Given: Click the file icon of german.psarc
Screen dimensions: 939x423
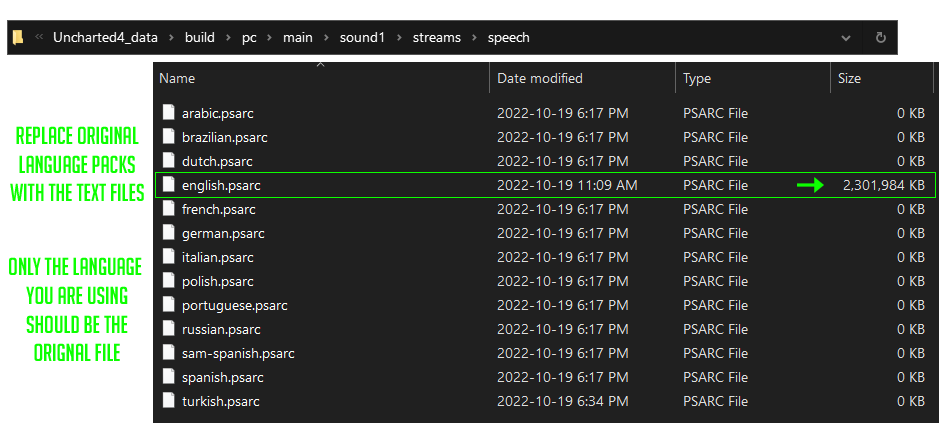Looking at the screenshot, I should (169, 233).
